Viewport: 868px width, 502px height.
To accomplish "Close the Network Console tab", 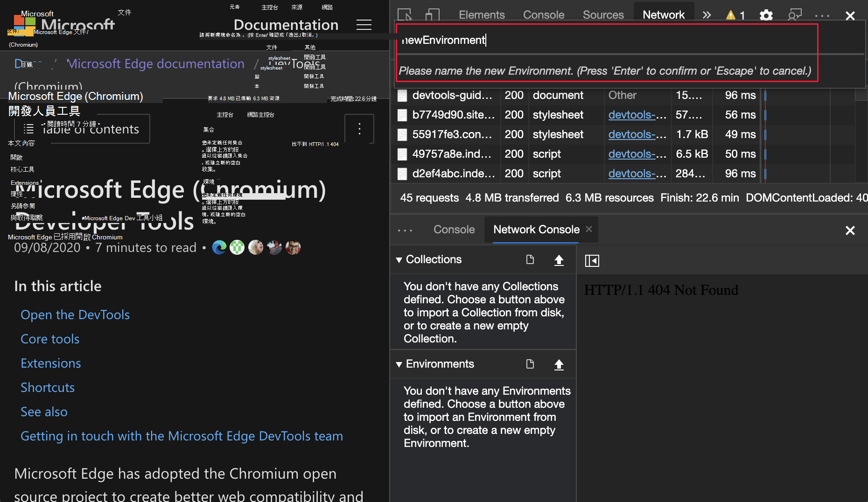I will (589, 229).
